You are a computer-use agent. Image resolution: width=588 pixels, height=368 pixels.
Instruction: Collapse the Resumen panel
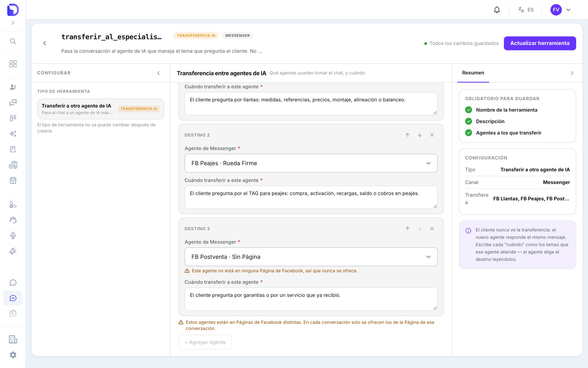click(572, 73)
